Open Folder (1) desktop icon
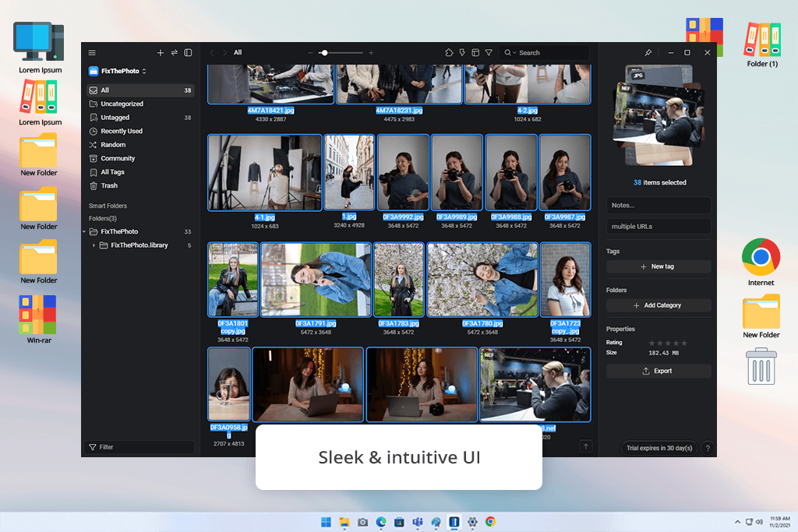 pyautogui.click(x=762, y=44)
